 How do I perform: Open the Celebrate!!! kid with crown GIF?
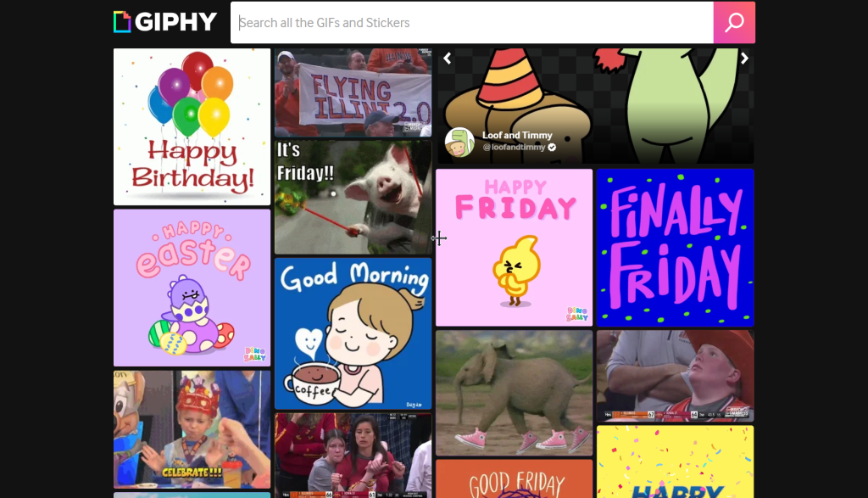pos(192,429)
